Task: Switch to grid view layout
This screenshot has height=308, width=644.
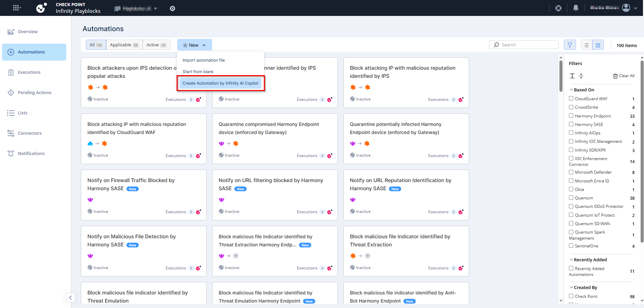Action: click(x=598, y=45)
